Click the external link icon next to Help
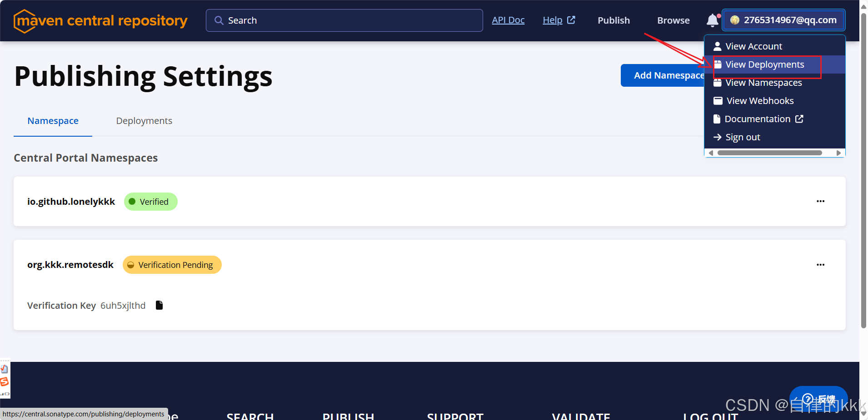The height and width of the screenshot is (420, 868). [x=571, y=20]
